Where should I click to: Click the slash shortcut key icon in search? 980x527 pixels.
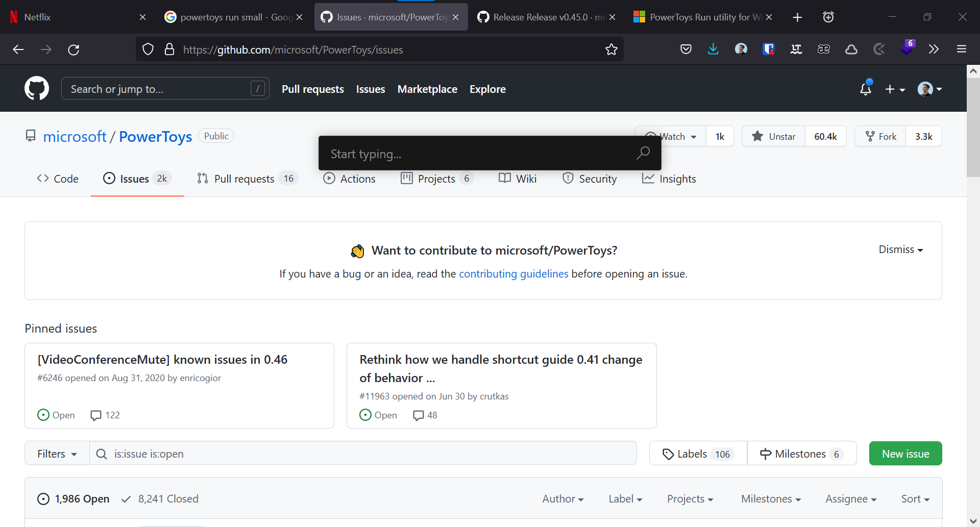point(258,89)
